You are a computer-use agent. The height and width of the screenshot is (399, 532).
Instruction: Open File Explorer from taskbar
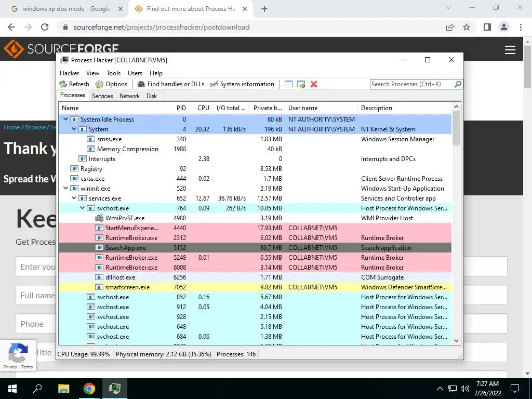coord(63,389)
